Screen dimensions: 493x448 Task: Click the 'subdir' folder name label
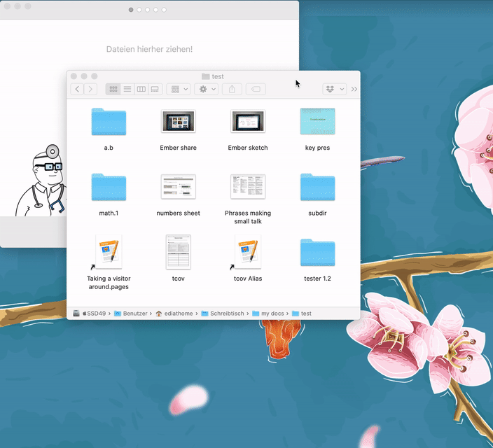tap(317, 213)
